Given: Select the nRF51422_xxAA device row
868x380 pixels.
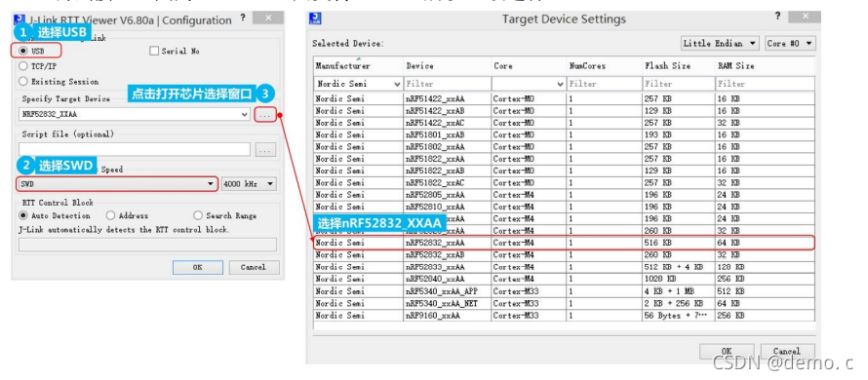Looking at the screenshot, I should 564,98.
